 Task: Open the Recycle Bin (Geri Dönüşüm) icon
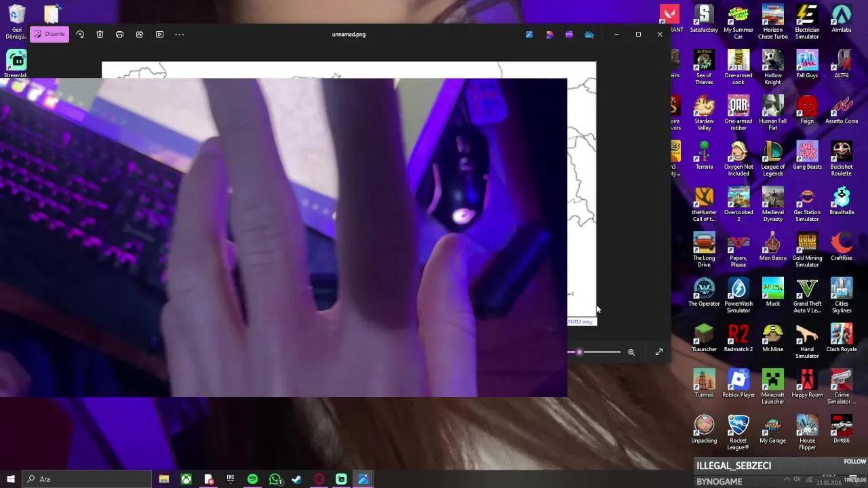tap(17, 22)
